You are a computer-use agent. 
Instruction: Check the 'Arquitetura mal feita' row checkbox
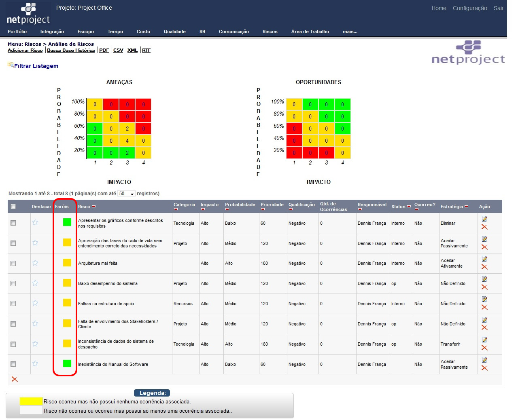tap(13, 263)
